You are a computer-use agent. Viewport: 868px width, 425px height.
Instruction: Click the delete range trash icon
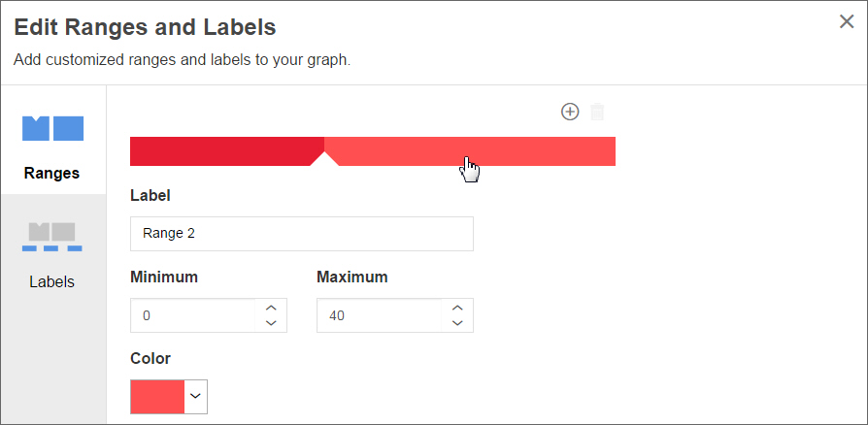click(x=597, y=112)
